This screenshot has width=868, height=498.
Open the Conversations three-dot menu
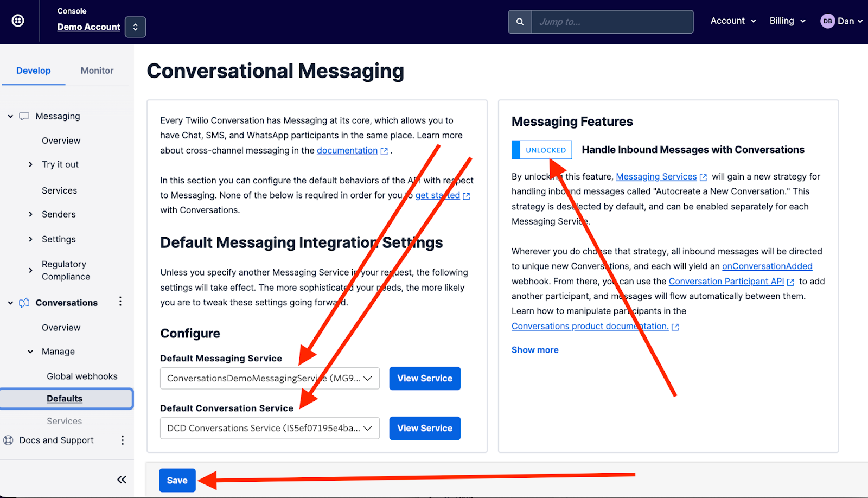click(120, 302)
